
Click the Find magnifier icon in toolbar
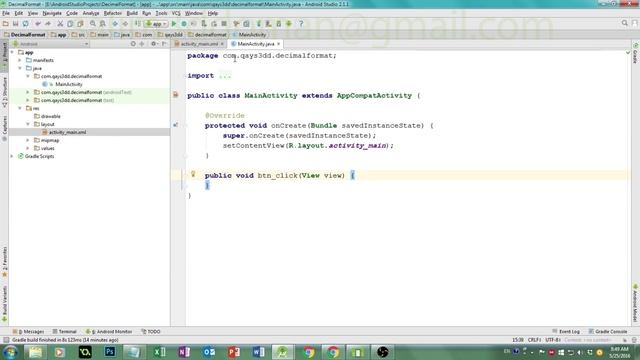coord(93,24)
